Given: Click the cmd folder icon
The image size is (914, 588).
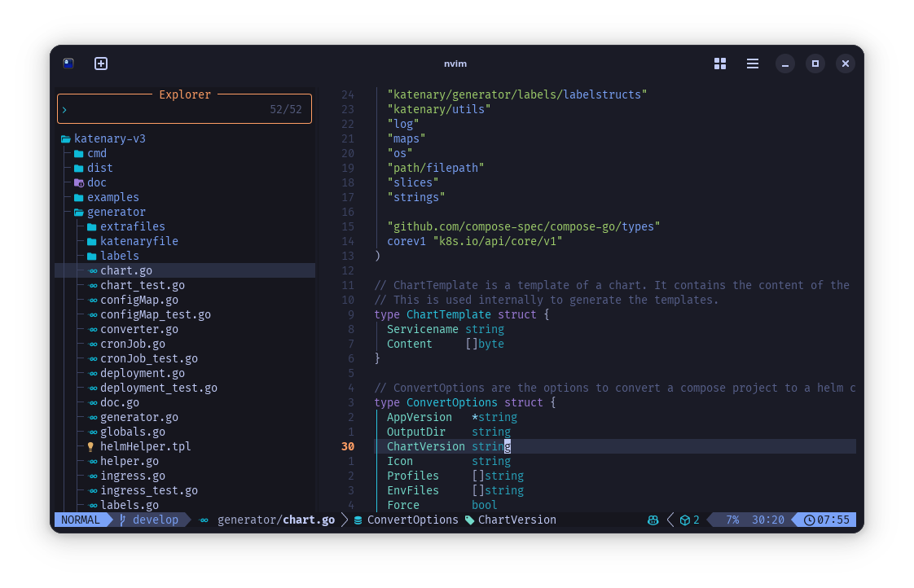Looking at the screenshot, I should 79,154.
